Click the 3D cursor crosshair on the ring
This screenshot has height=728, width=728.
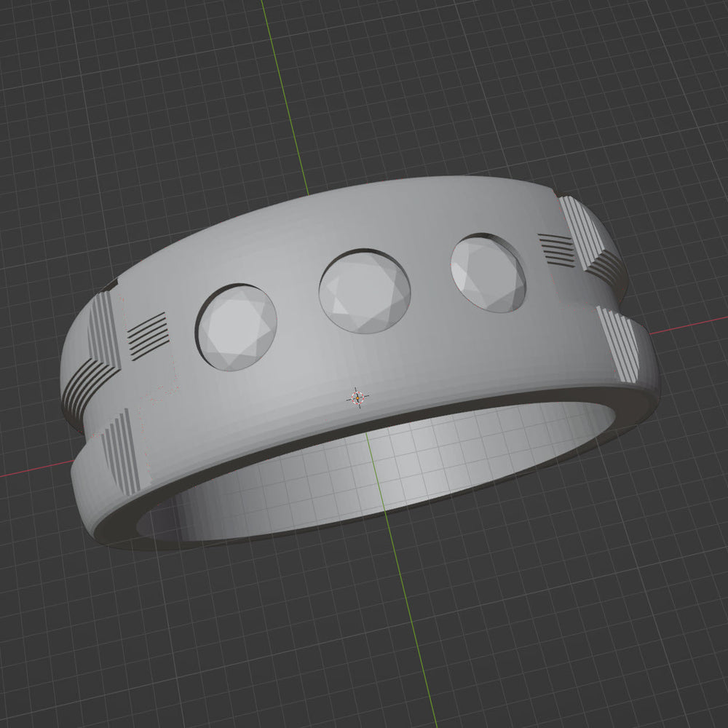[357, 397]
